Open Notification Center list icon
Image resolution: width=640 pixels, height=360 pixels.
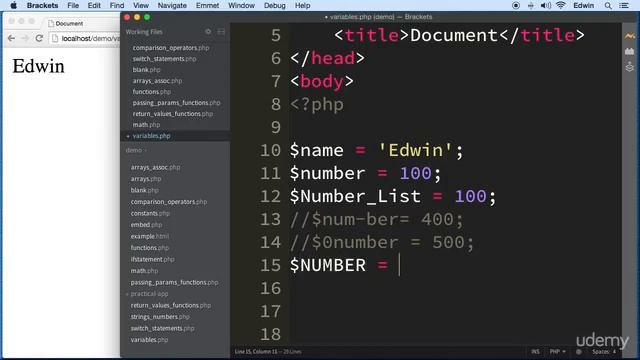coord(624,5)
